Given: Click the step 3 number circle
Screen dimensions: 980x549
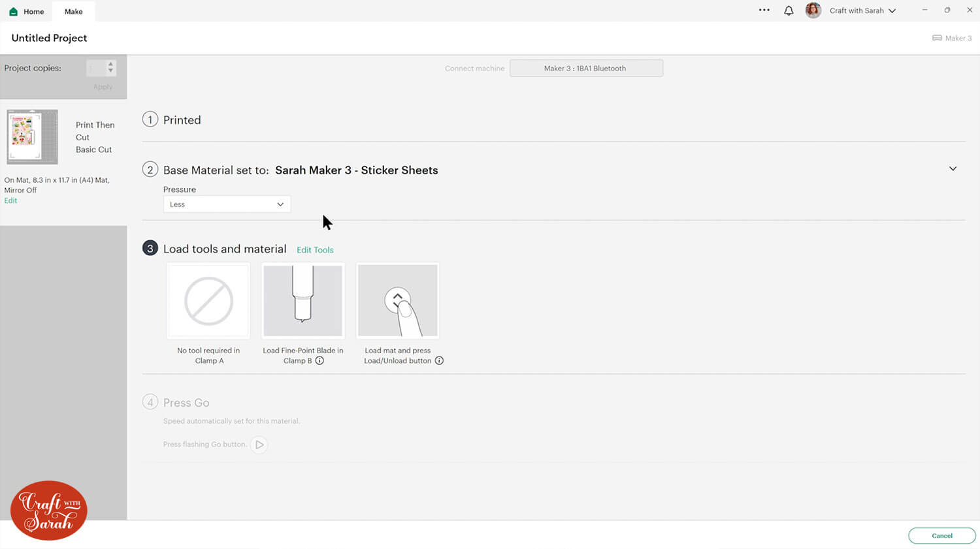Looking at the screenshot, I should (150, 249).
